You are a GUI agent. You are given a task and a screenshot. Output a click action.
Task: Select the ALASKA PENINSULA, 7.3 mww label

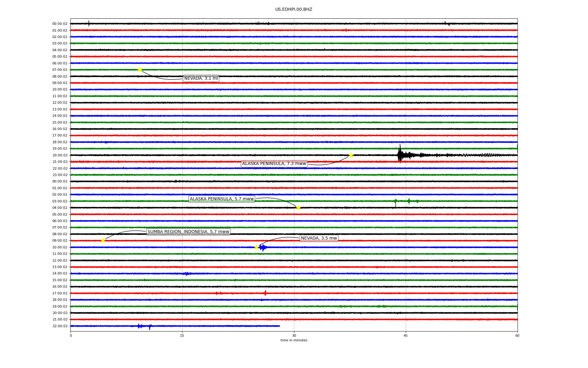274,164
